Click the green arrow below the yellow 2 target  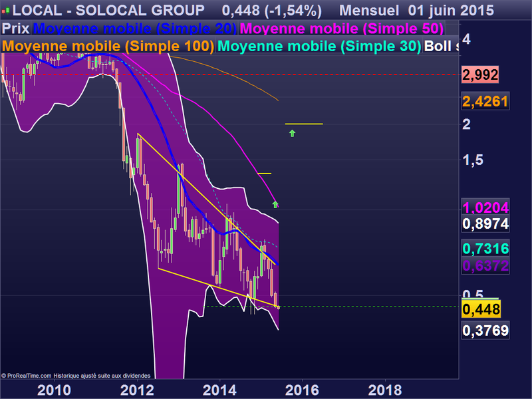(x=292, y=134)
